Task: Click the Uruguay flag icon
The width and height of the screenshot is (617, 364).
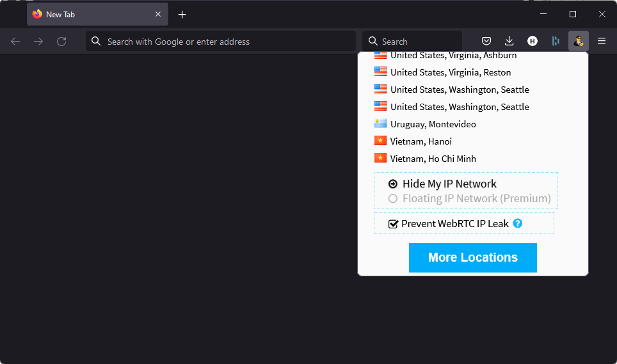Action: pos(380,123)
